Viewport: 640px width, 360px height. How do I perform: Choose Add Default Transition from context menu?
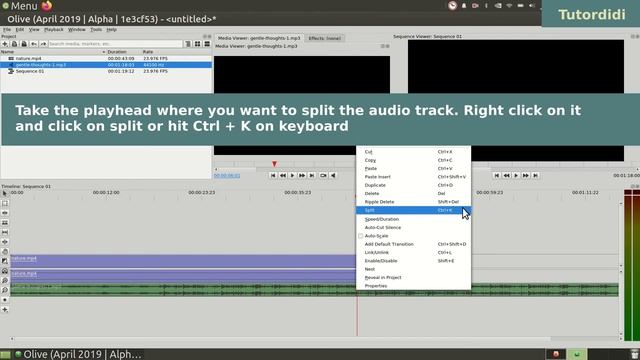click(413, 244)
